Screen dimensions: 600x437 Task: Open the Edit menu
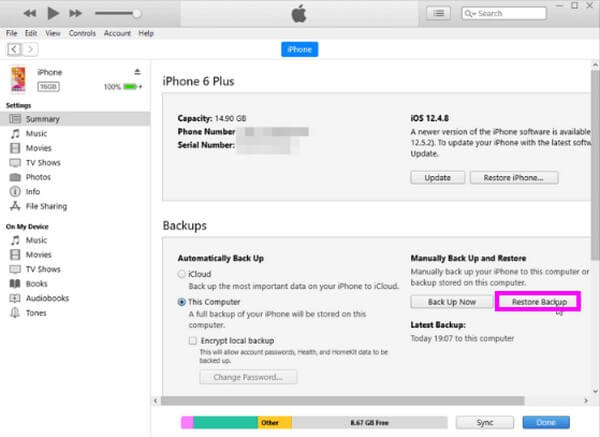click(x=31, y=33)
